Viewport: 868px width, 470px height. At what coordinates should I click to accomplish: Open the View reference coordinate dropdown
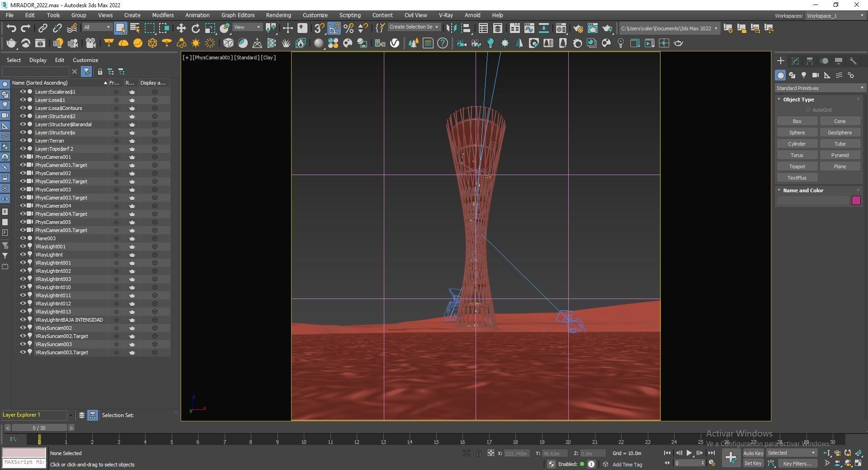click(x=247, y=27)
